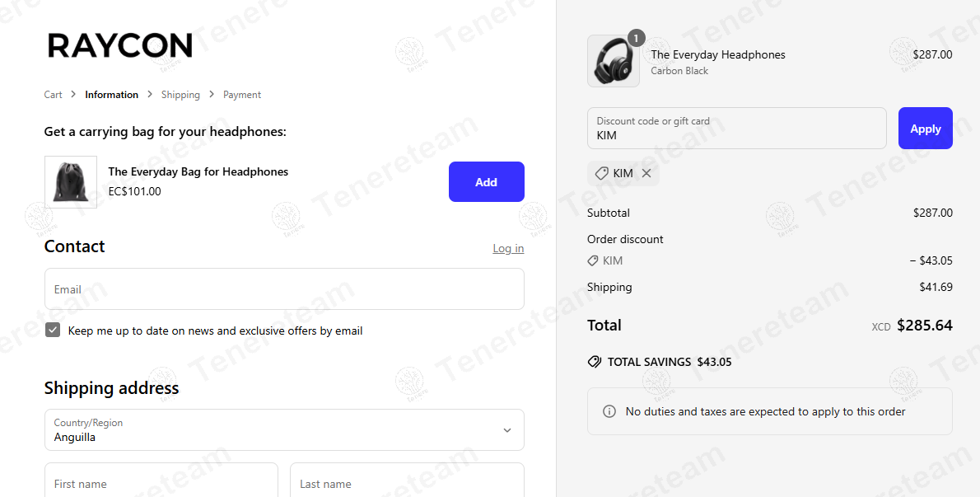Click the discount code or gift card field
Viewport: 980px width, 497px height.
(736, 129)
